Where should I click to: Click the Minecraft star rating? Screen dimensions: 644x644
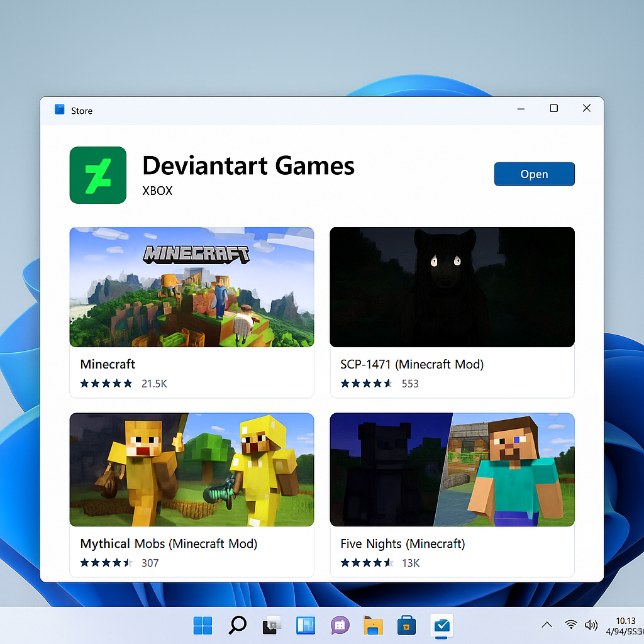(106, 384)
